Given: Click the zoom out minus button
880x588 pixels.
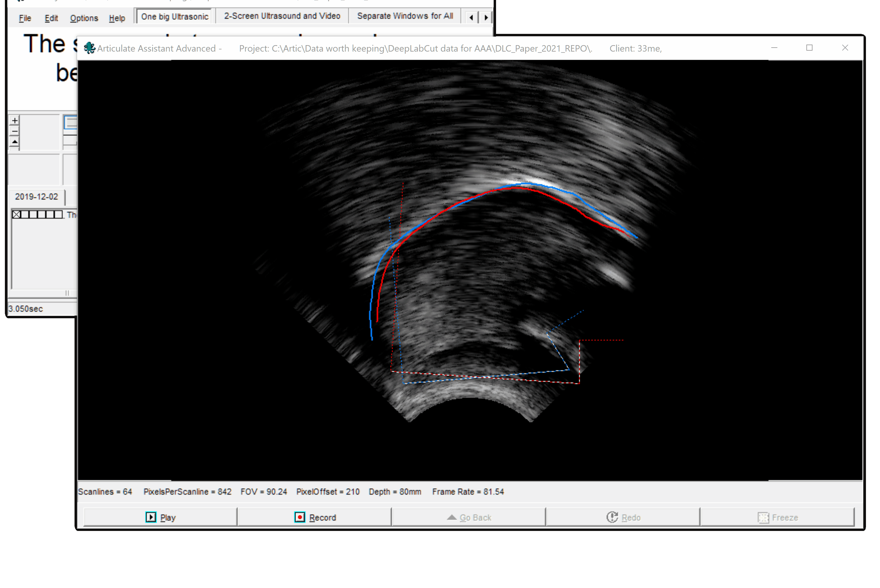Looking at the screenshot, I should click(x=15, y=131).
